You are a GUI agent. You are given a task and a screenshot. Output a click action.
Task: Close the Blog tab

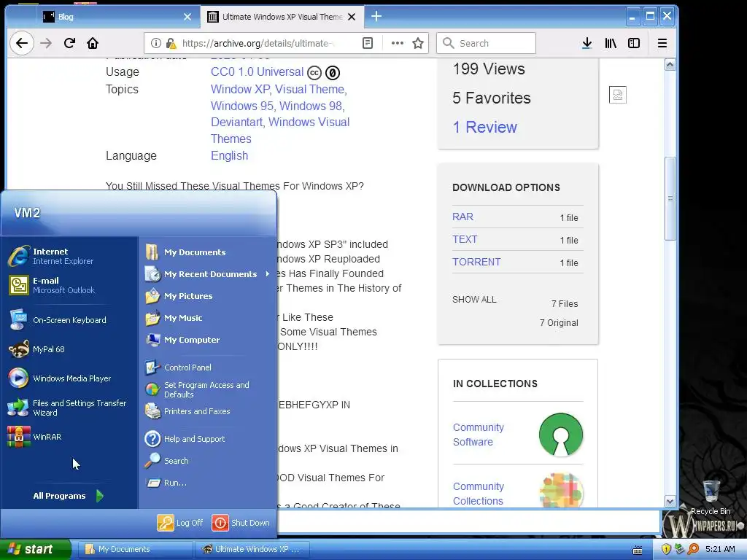[x=187, y=17]
